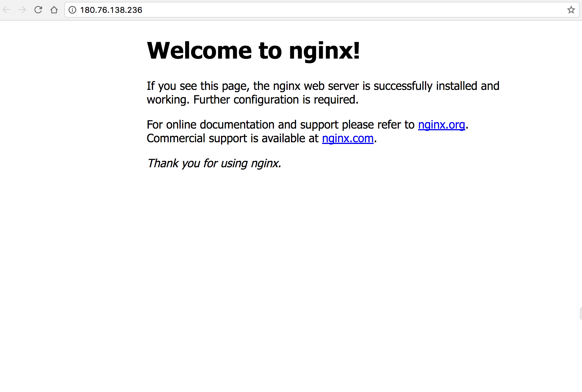Click the "Commercial support is available at" text

[x=233, y=138]
